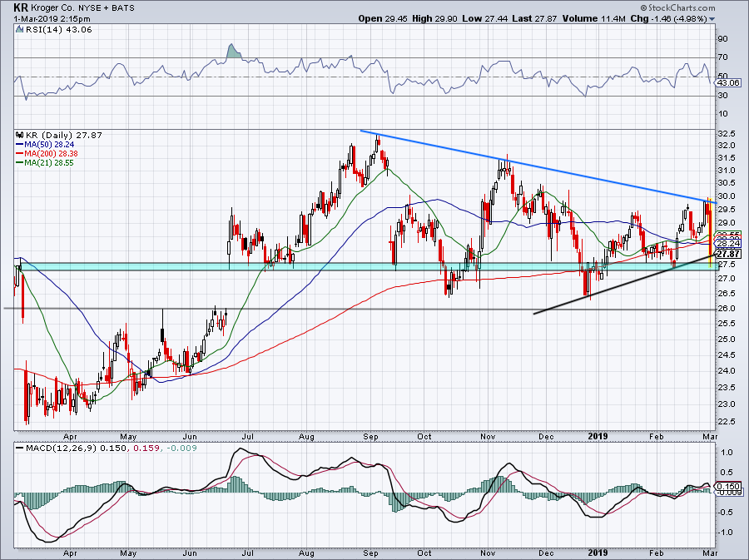Image resolution: width=749 pixels, height=560 pixels.
Task: Click the MA(50) 28.24 legend text
Action: pos(49,145)
